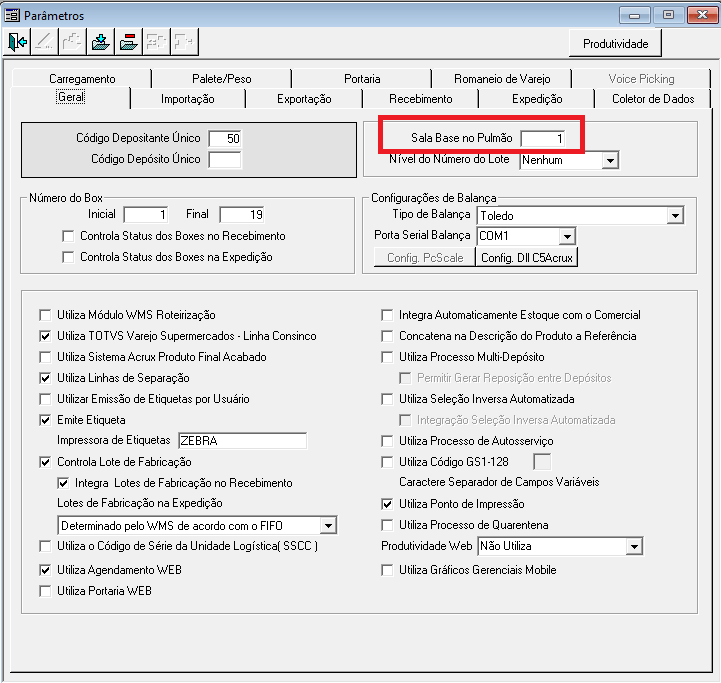The height and width of the screenshot is (683, 721).
Task: Uncheck Utiliza TOTVS Varejo Supermercados checkbox
Action: [45, 336]
